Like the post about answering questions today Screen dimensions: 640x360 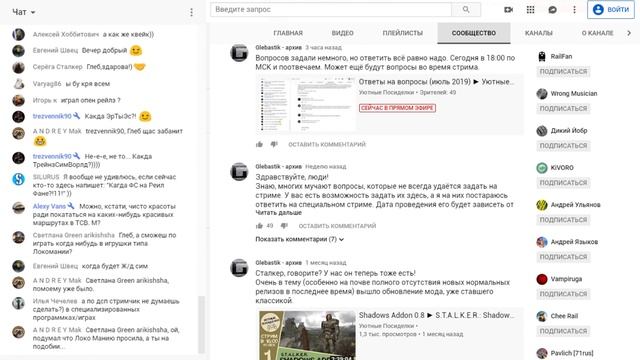(x=259, y=144)
